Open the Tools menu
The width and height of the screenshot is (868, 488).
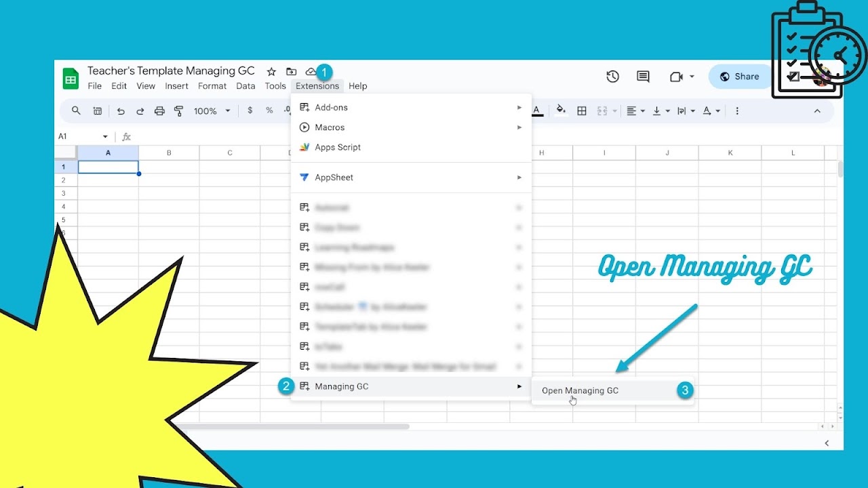(x=275, y=86)
